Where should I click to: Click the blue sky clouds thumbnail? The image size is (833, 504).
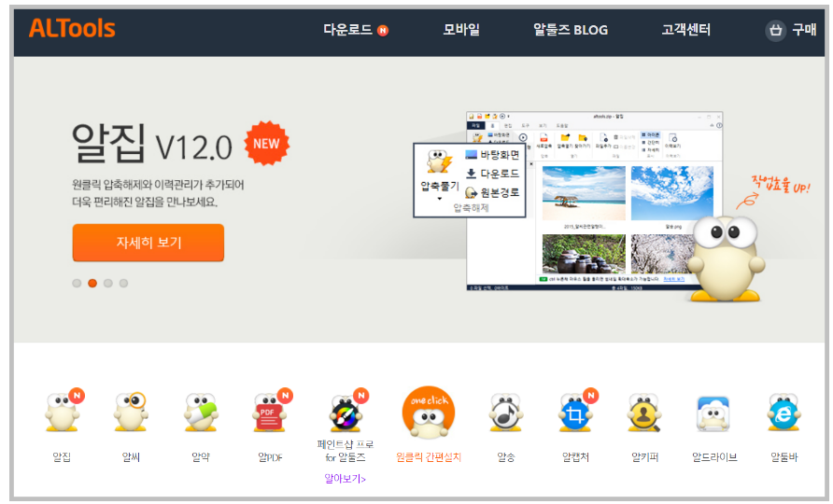pyautogui.click(x=672, y=193)
